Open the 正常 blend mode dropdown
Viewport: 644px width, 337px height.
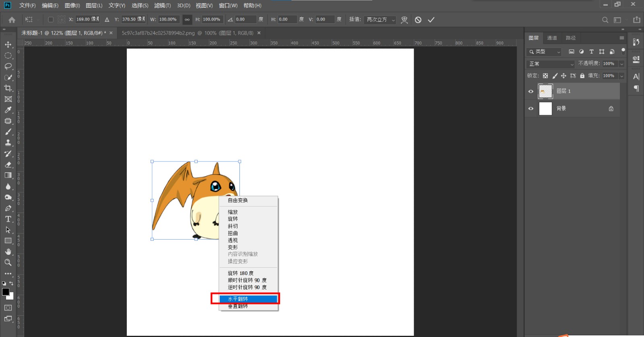(551, 64)
